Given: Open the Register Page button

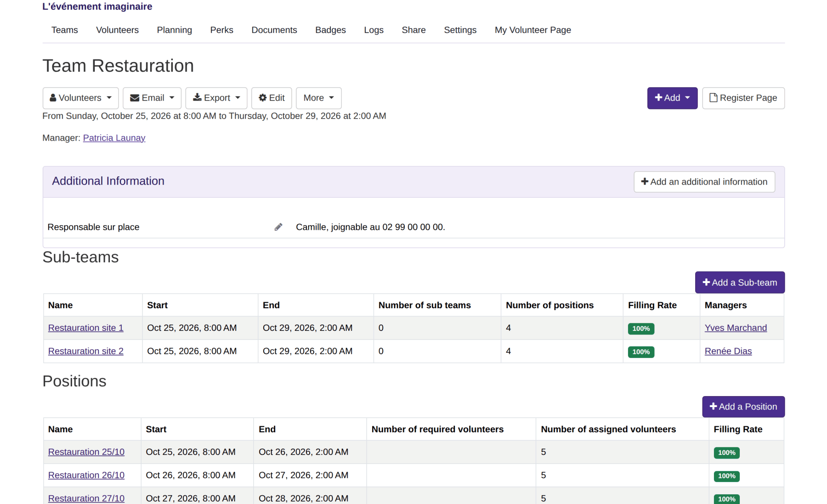Looking at the screenshot, I should click(x=743, y=98).
